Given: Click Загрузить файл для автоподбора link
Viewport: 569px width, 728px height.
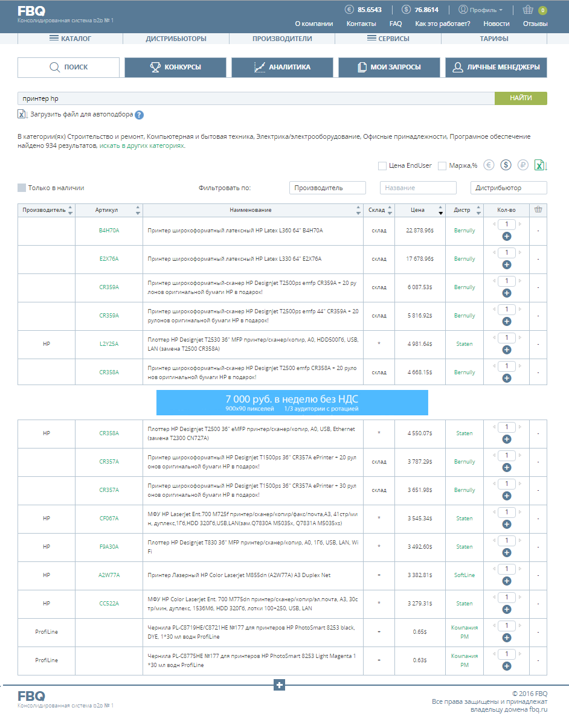Looking at the screenshot, I should 81,115.
